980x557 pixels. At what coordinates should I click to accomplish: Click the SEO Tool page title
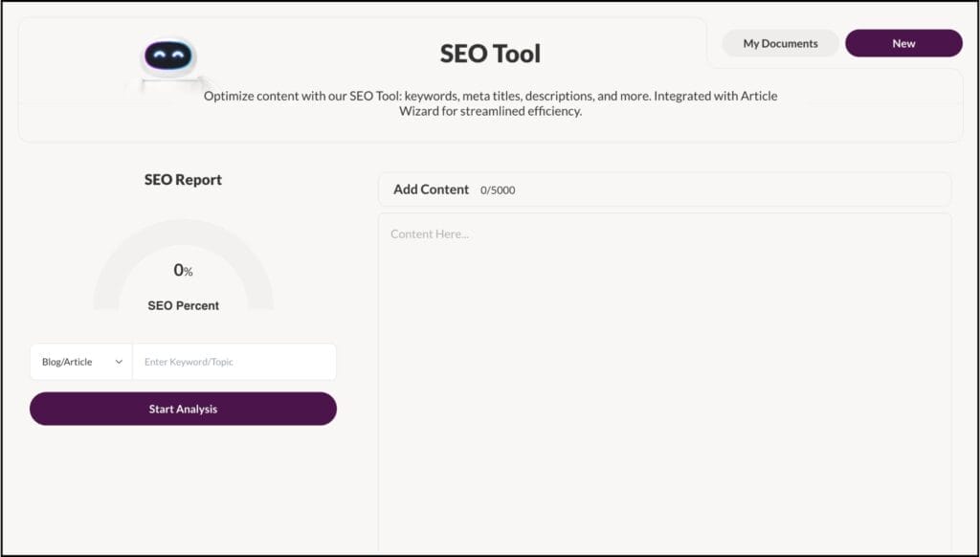click(x=491, y=54)
